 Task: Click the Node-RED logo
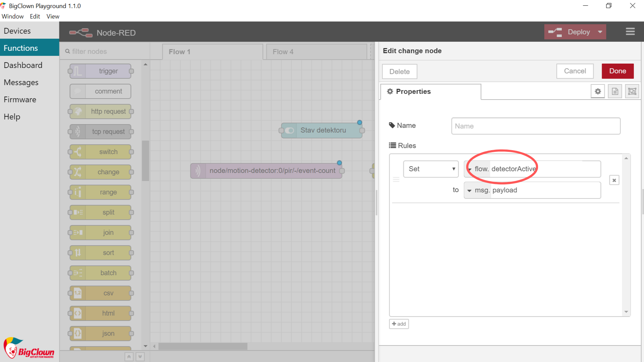pyautogui.click(x=80, y=33)
